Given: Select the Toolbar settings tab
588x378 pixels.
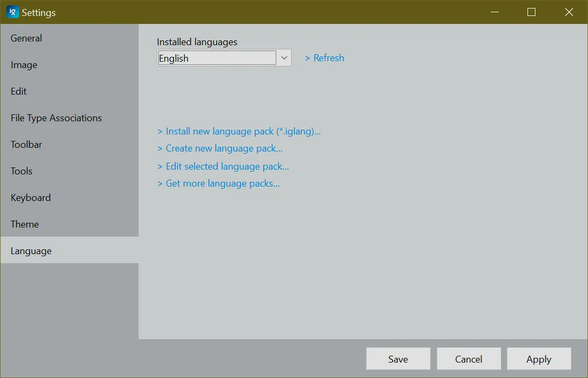Looking at the screenshot, I should click(x=70, y=145).
